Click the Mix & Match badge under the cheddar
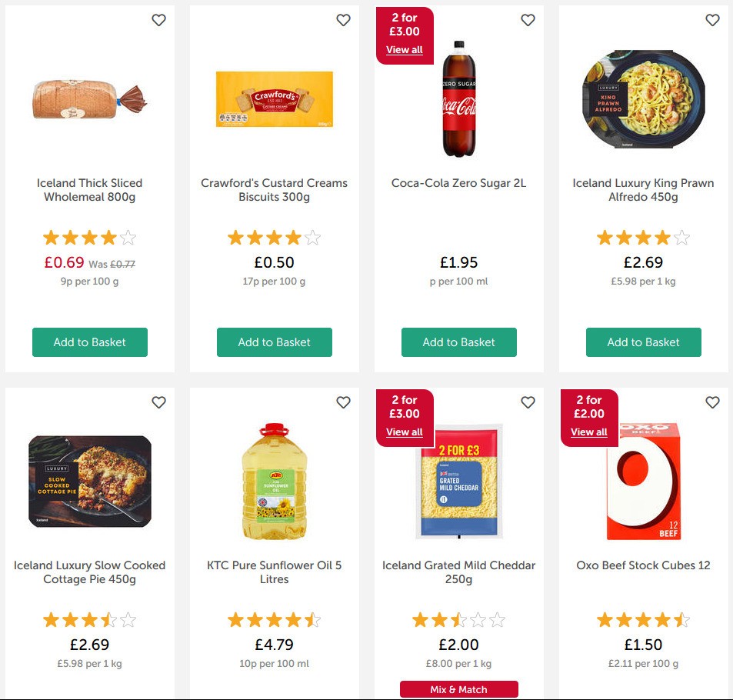This screenshot has width=733, height=700. coord(459,687)
